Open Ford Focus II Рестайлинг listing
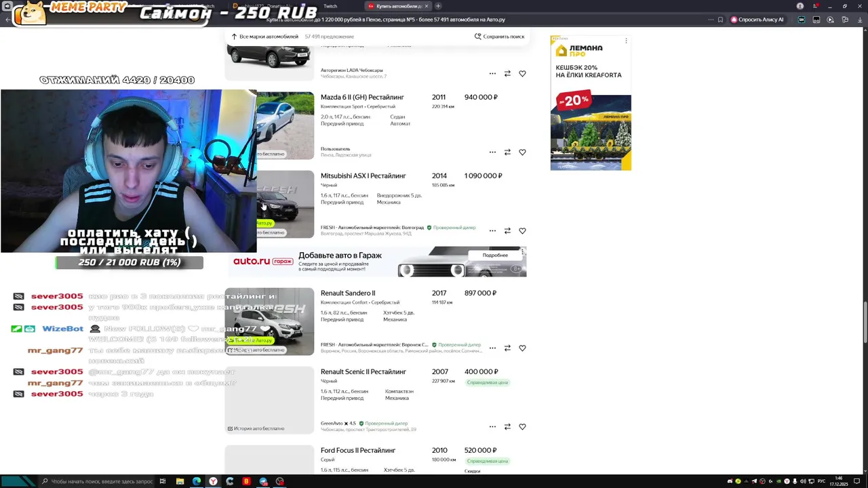Screen dimensions: 868x488 tap(357, 450)
